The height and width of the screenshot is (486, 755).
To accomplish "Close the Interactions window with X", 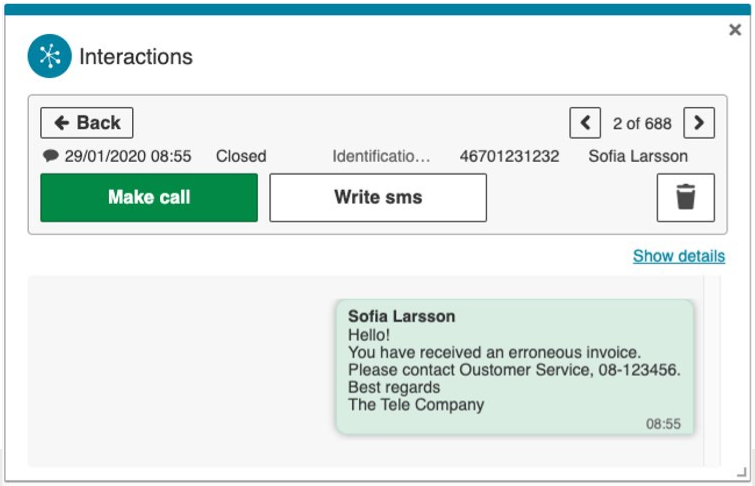I will pyautogui.click(x=735, y=30).
